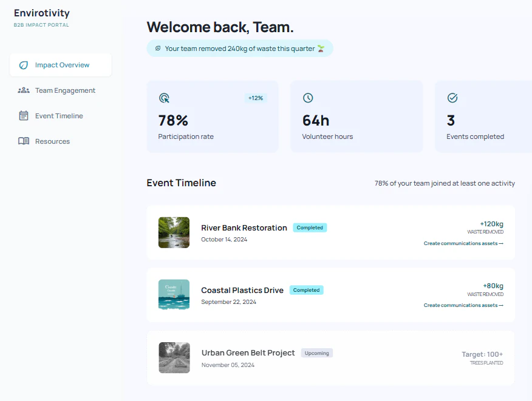The image size is (532, 401).
Task: Click the 64h volunteer hours value
Action: [x=316, y=120]
